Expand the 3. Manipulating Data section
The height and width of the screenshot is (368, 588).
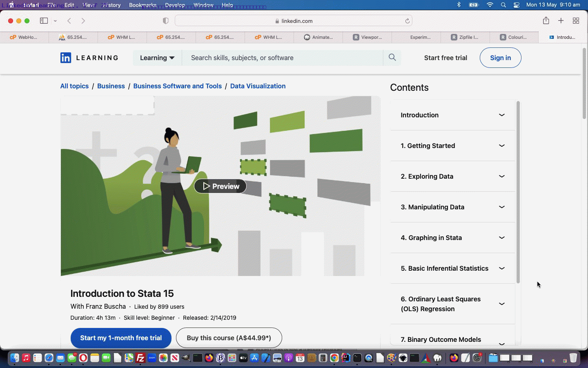452,207
